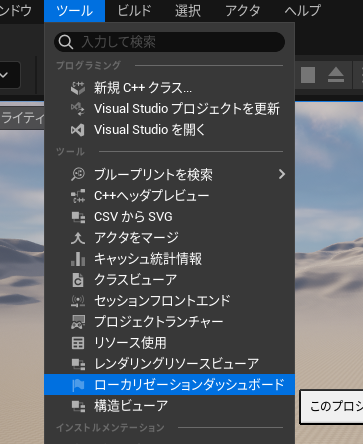Open the アクタ menu

tap(243, 11)
